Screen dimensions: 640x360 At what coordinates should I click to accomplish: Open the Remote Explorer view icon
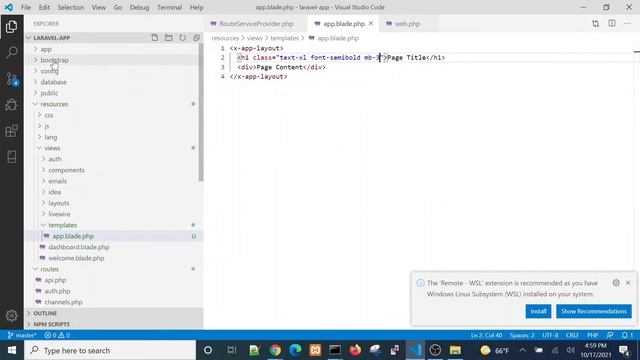click(11, 157)
